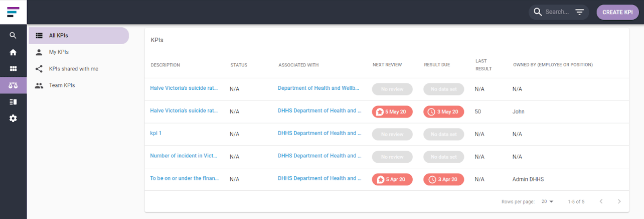This screenshot has width=644, height=219.
Task: Open the reports list icon in sidebar
Action: tap(13, 102)
